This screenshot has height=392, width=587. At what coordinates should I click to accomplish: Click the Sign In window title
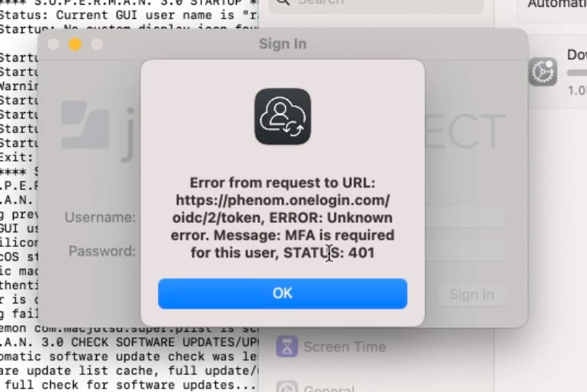pos(283,44)
